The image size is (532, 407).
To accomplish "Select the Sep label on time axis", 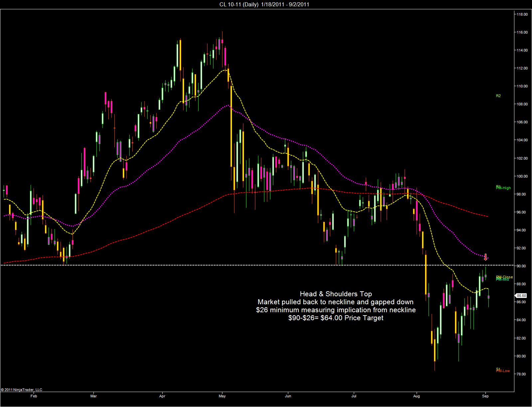I will tap(485, 396).
